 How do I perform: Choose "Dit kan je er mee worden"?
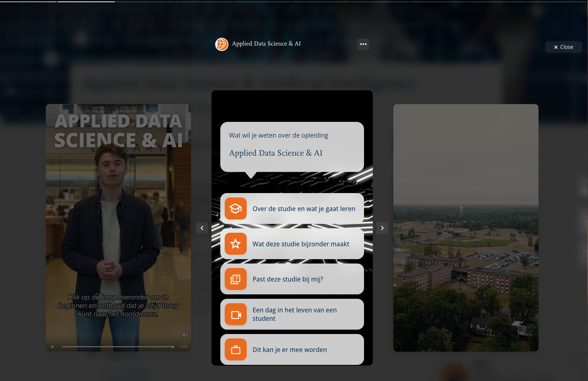[x=289, y=350]
